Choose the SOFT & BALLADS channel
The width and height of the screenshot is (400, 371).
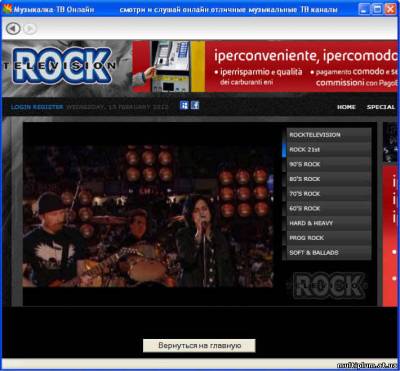pos(327,253)
